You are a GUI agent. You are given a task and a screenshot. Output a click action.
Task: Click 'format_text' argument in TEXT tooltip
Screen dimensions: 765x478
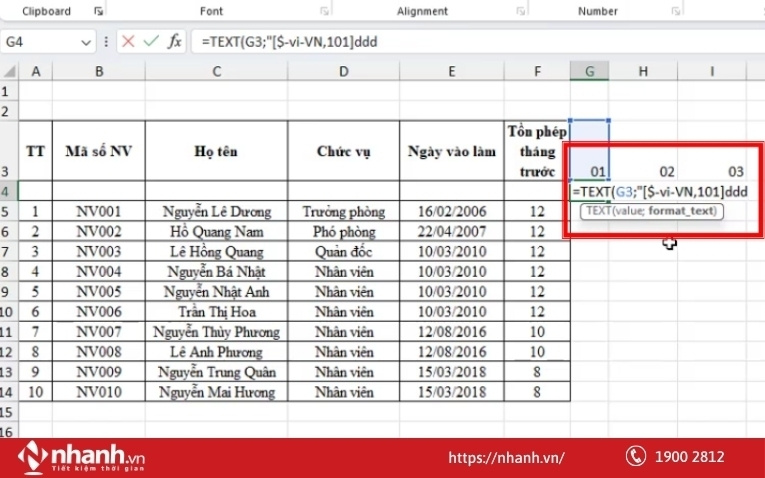tap(682, 211)
